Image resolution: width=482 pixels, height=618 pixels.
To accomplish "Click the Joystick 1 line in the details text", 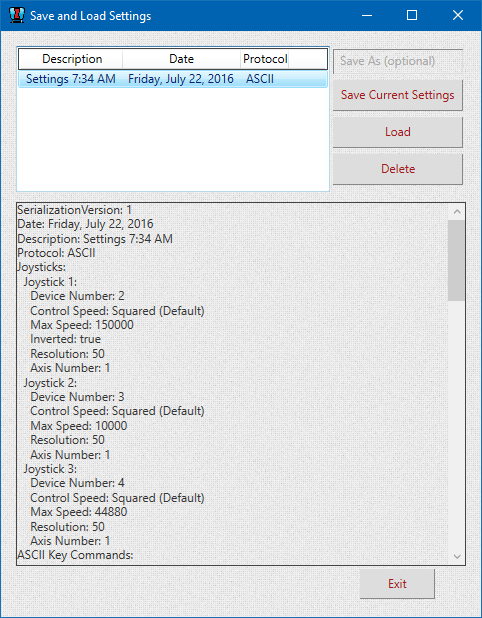I will click(50, 282).
